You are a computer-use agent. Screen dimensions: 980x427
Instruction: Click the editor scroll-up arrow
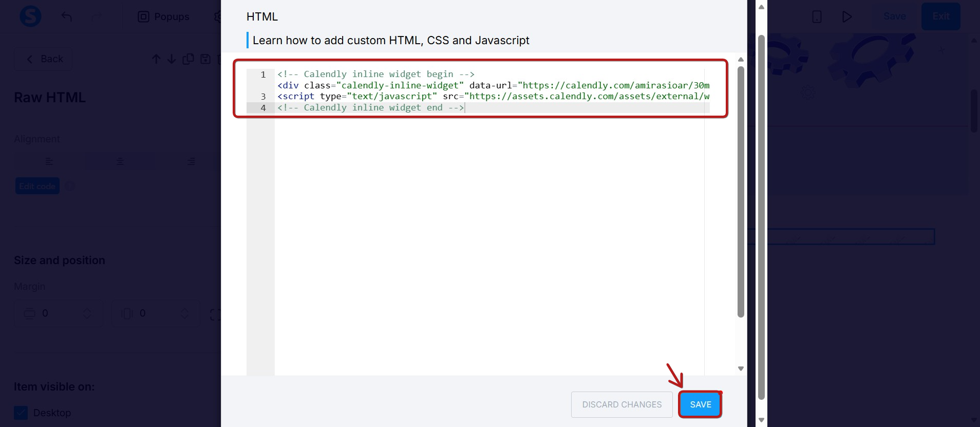click(741, 60)
